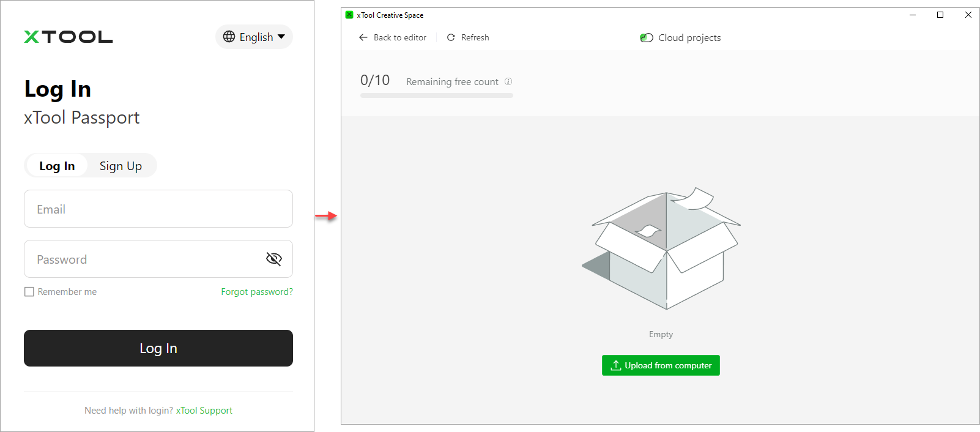The width and height of the screenshot is (980, 432).
Task: Toggle password visibility eye icon
Action: tap(273, 259)
